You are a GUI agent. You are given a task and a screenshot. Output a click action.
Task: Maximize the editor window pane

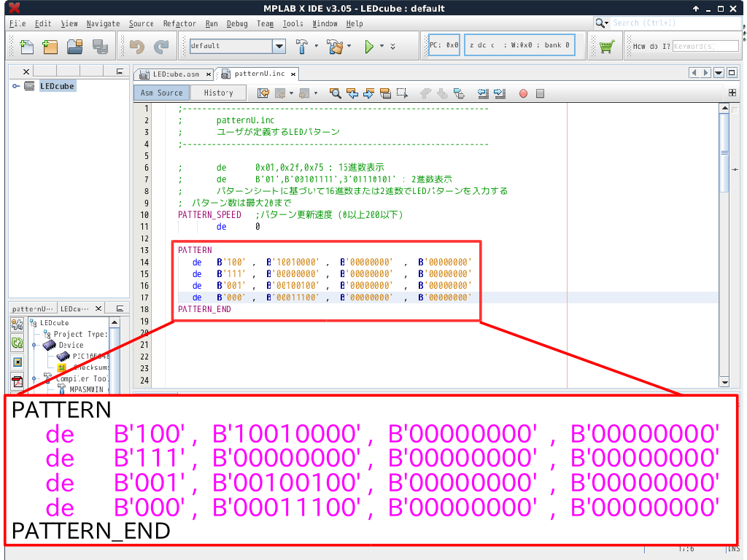732,73
